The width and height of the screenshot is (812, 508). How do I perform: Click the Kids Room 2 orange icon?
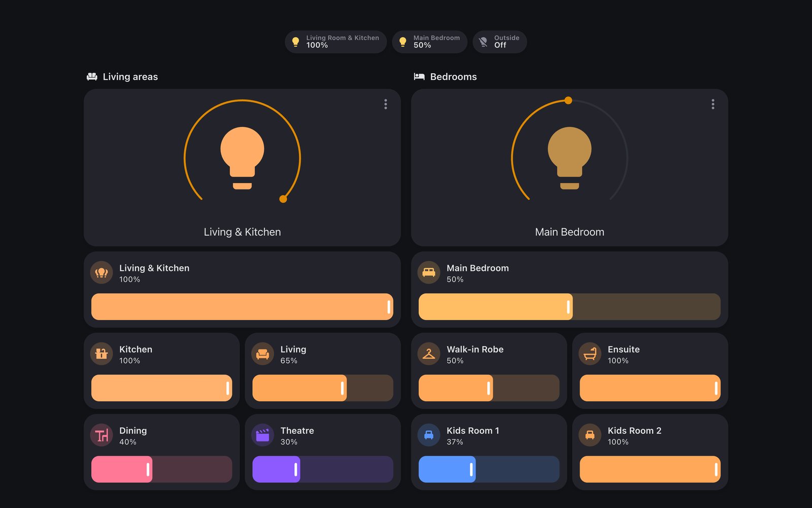coord(590,435)
